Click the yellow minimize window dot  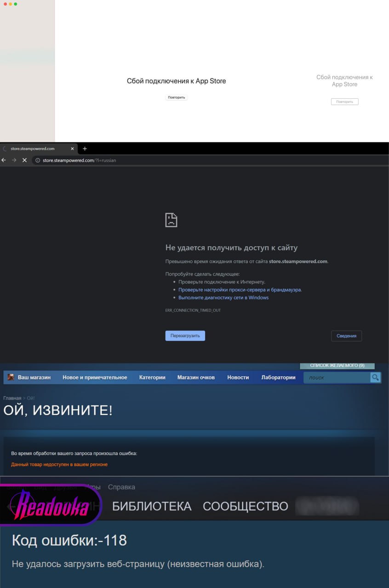click(x=11, y=4)
